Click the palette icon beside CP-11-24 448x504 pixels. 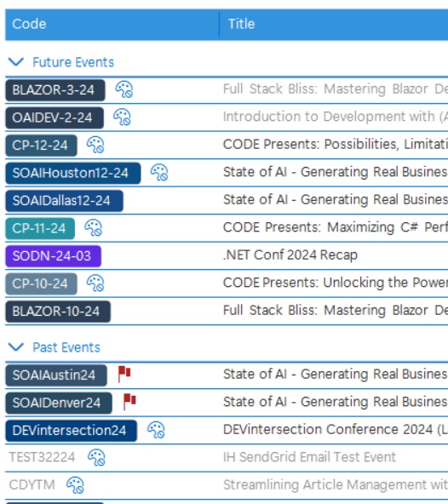(94, 228)
